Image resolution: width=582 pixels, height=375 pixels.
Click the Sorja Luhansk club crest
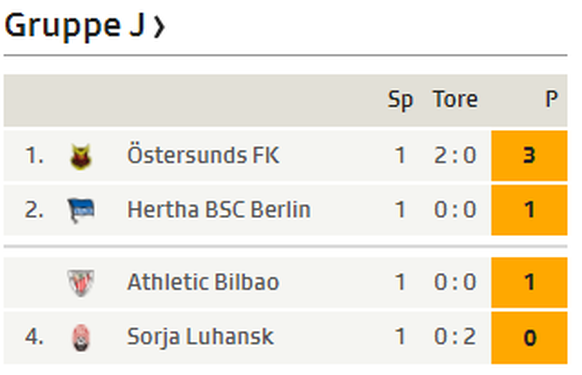coord(81,338)
